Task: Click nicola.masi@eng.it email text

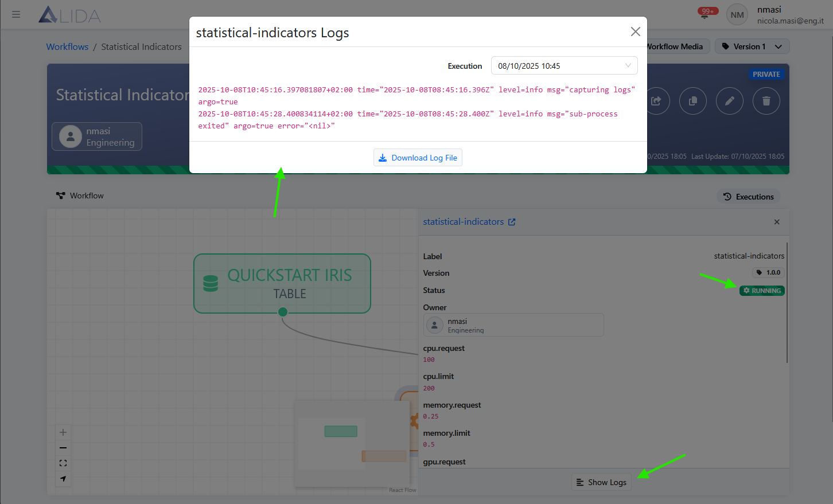Action: [x=790, y=21]
